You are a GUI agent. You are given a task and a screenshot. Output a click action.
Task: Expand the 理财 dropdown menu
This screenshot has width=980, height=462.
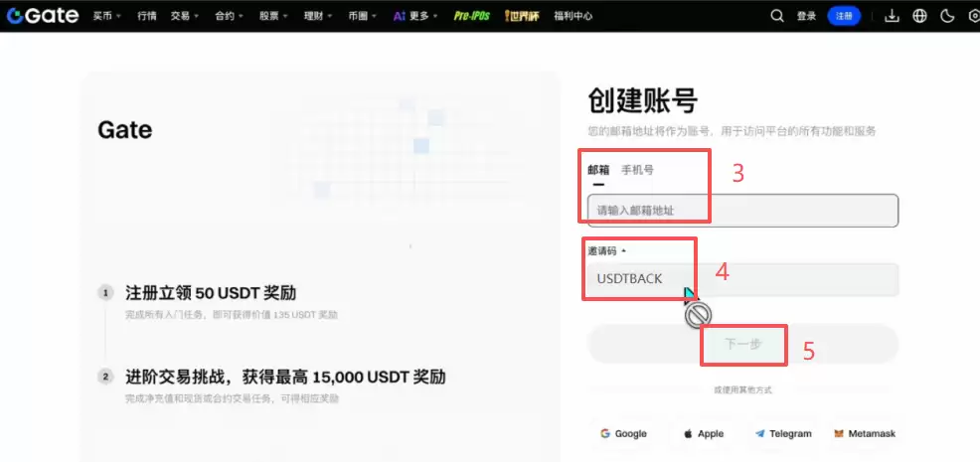(317, 16)
